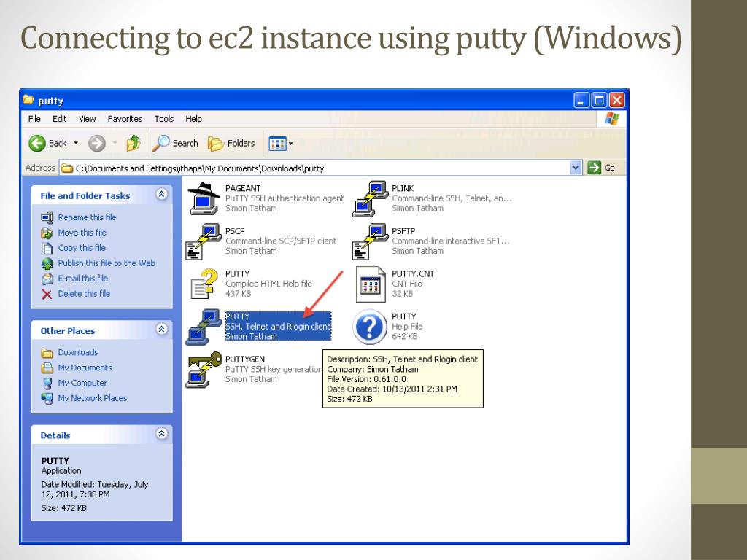Open the PAGEANT application icon
Screen dimensions: 747x560
tap(204, 198)
